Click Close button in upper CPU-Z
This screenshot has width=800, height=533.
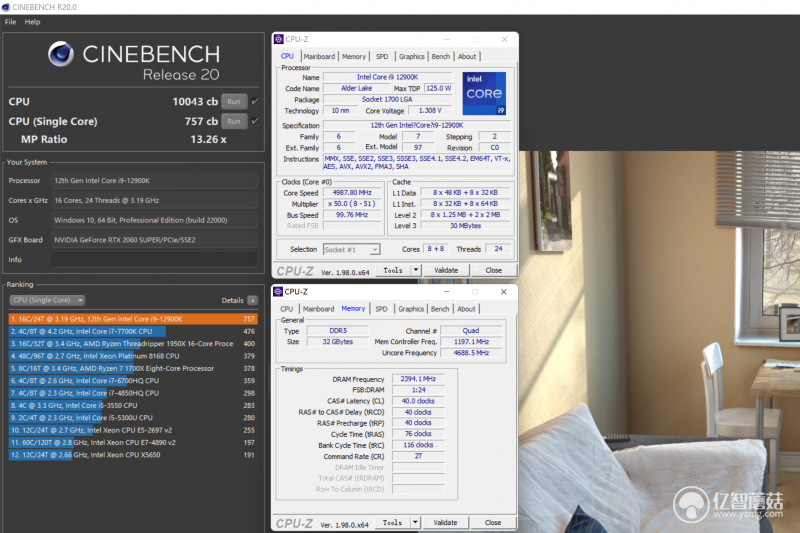[494, 270]
